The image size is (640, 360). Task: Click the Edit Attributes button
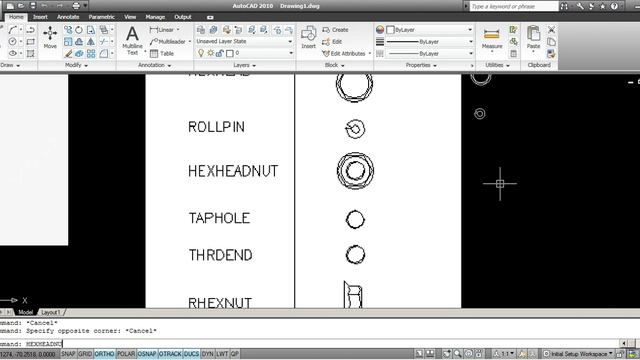tap(346, 53)
